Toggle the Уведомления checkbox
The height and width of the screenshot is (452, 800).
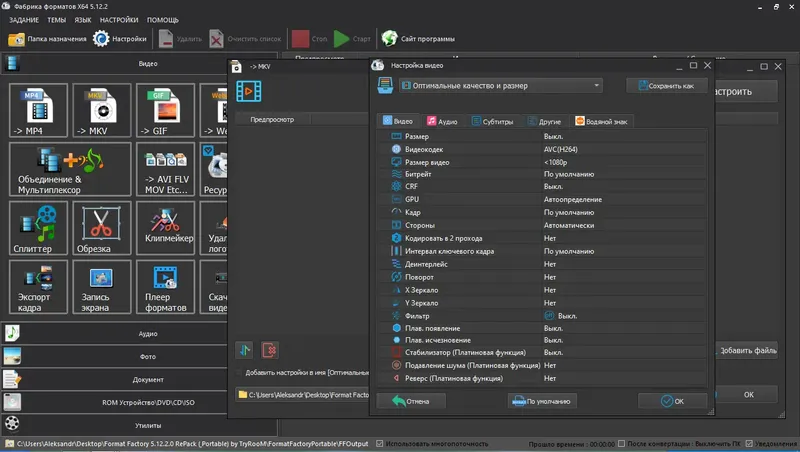749,443
